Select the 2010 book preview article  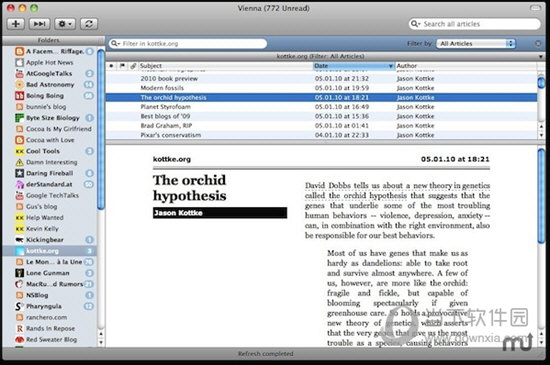coord(321,79)
